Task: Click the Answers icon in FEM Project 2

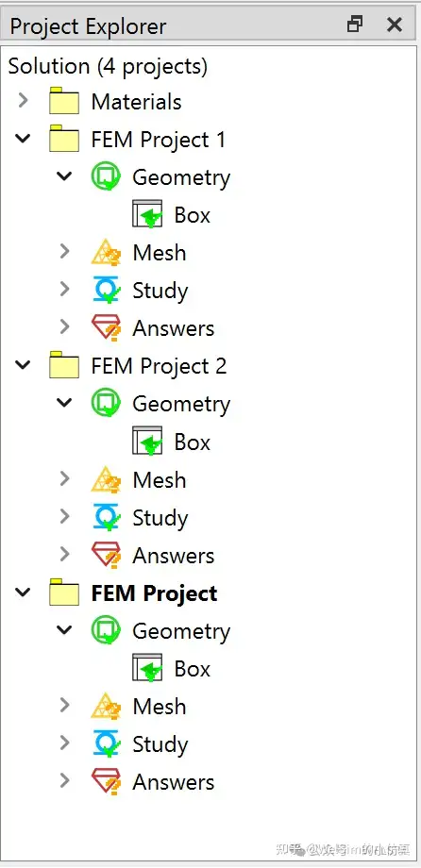Action: click(x=106, y=555)
